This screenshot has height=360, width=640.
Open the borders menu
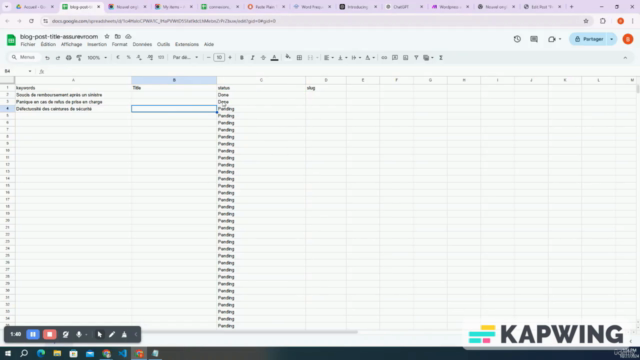tap(299, 58)
